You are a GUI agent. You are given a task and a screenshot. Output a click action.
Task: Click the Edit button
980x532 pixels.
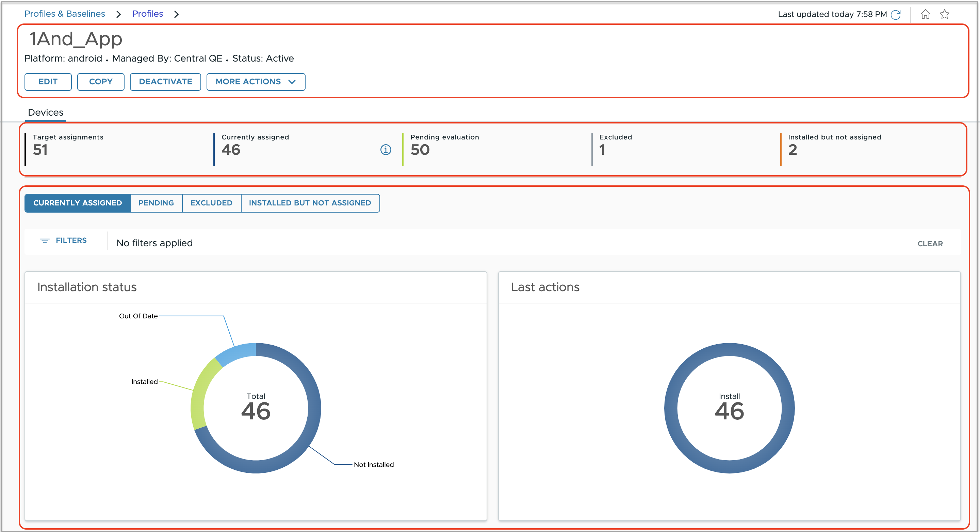[48, 82]
